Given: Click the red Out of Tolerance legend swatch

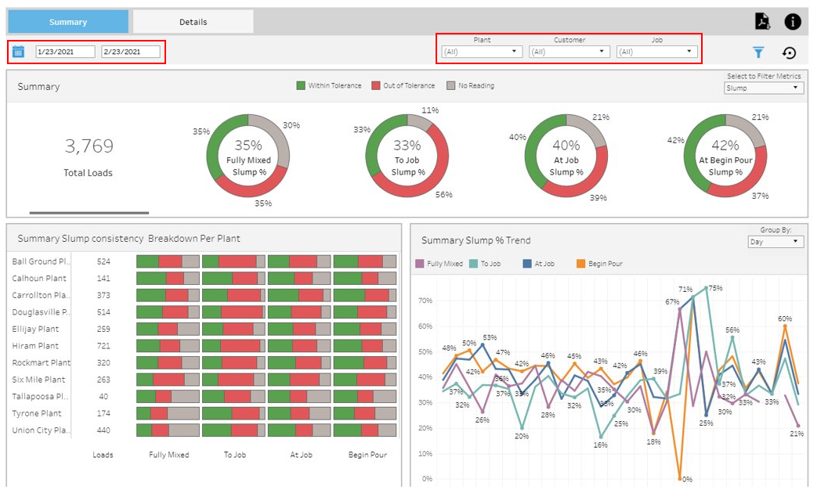Looking at the screenshot, I should (376, 85).
